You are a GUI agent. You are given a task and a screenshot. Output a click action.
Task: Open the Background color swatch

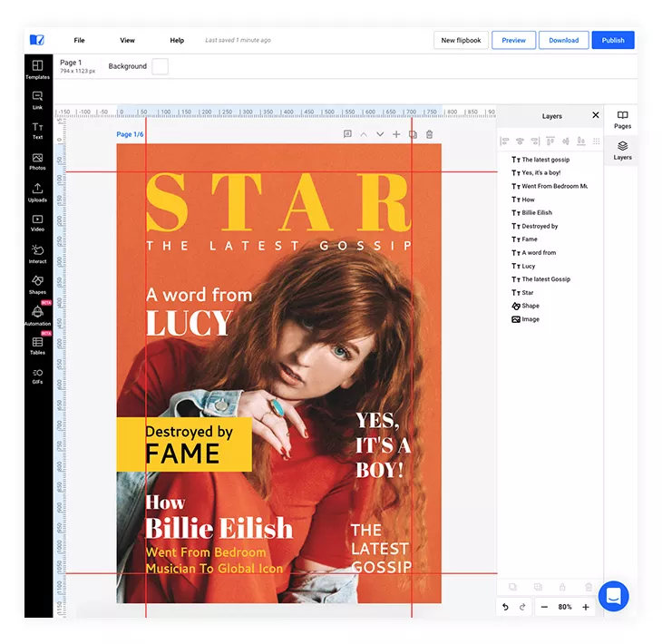[x=160, y=66]
